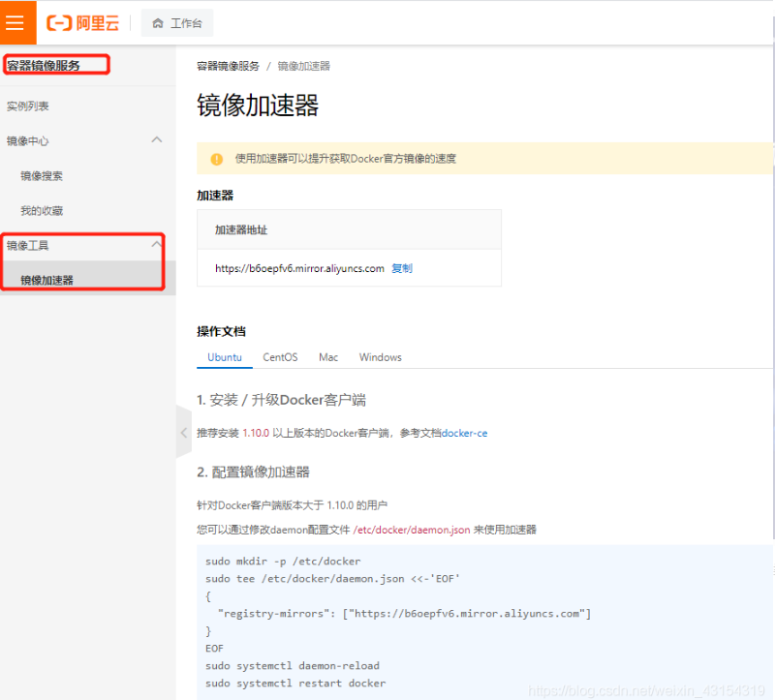
Task: Open 我的收藏 menu item
Action: coord(42,211)
